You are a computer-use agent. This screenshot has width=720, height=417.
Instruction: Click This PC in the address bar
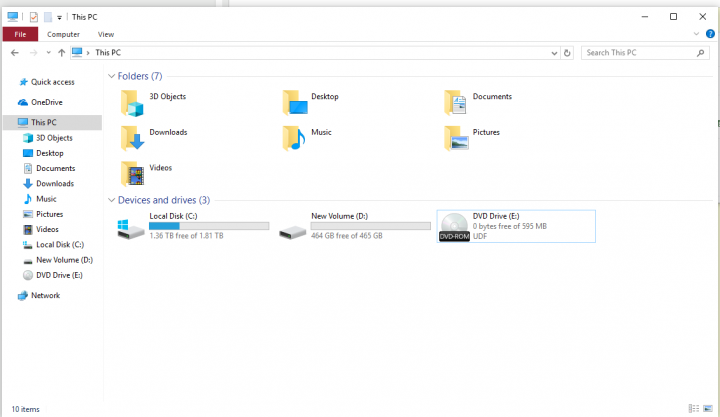click(108, 53)
